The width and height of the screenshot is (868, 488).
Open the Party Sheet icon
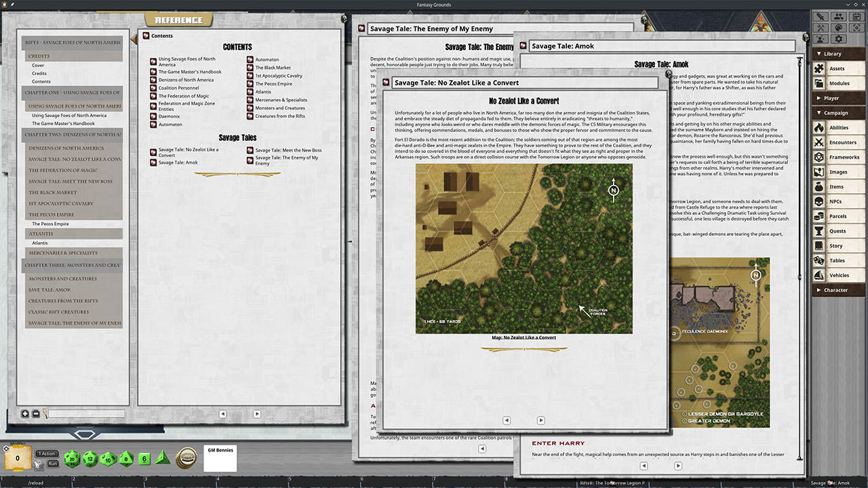[x=839, y=16]
